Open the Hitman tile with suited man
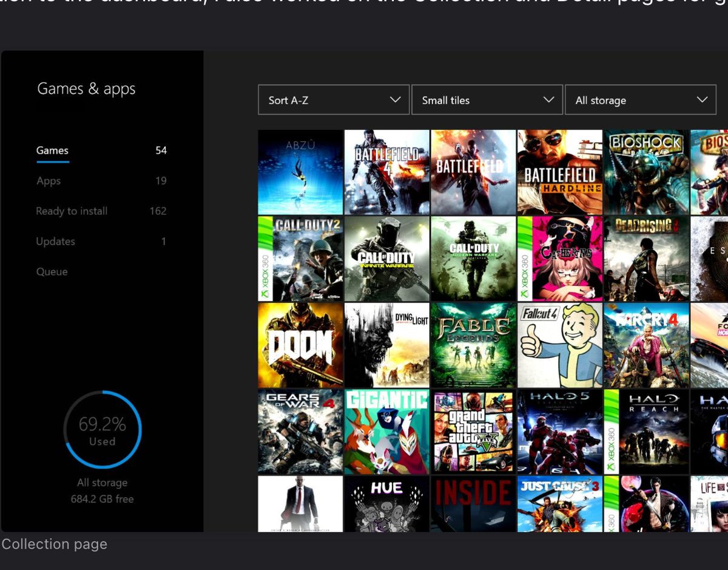Screen dimensions: 728x570 [x=301, y=504]
